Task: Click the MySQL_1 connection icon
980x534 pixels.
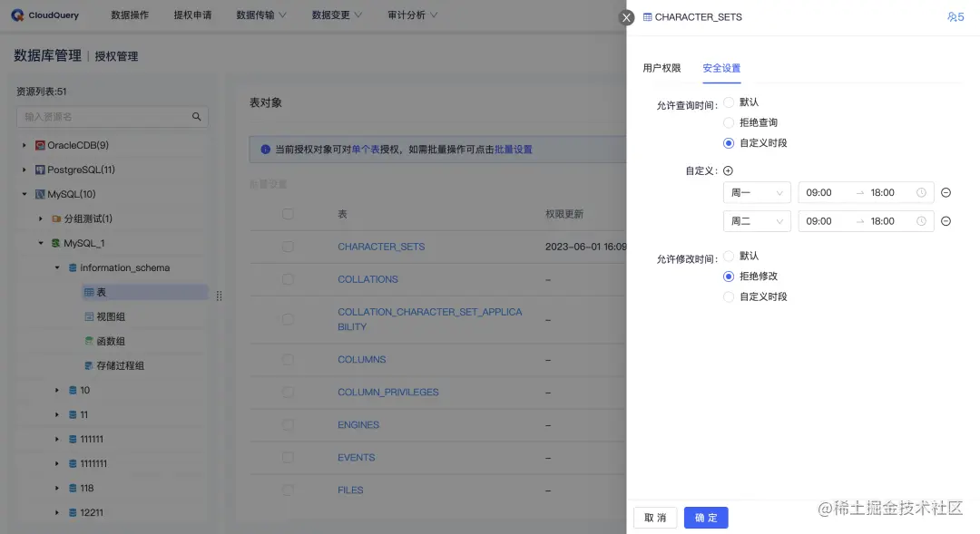Action: click(56, 243)
